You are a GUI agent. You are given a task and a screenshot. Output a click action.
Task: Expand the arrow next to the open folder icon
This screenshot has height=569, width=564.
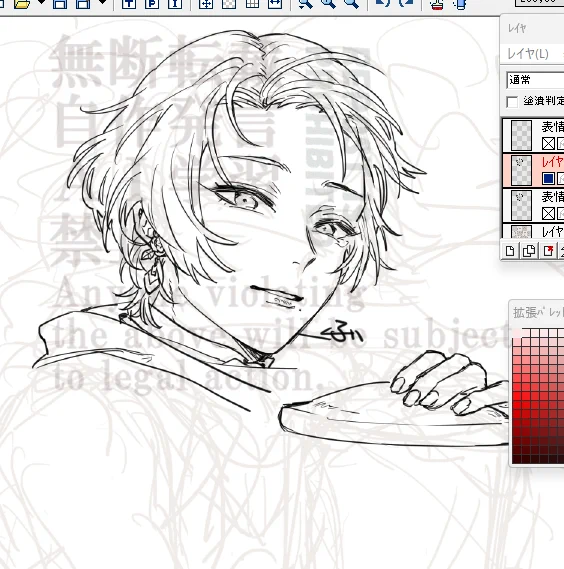click(41, 3)
